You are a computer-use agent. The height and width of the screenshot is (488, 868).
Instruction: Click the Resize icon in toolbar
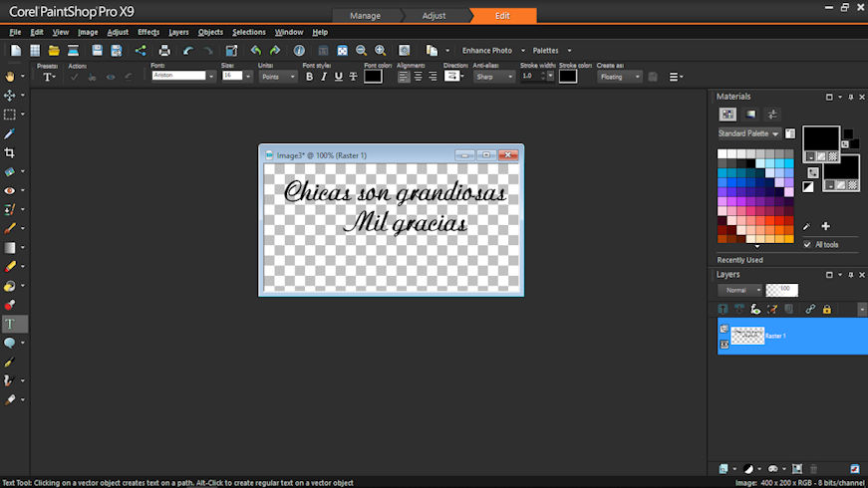pyautogui.click(x=231, y=51)
